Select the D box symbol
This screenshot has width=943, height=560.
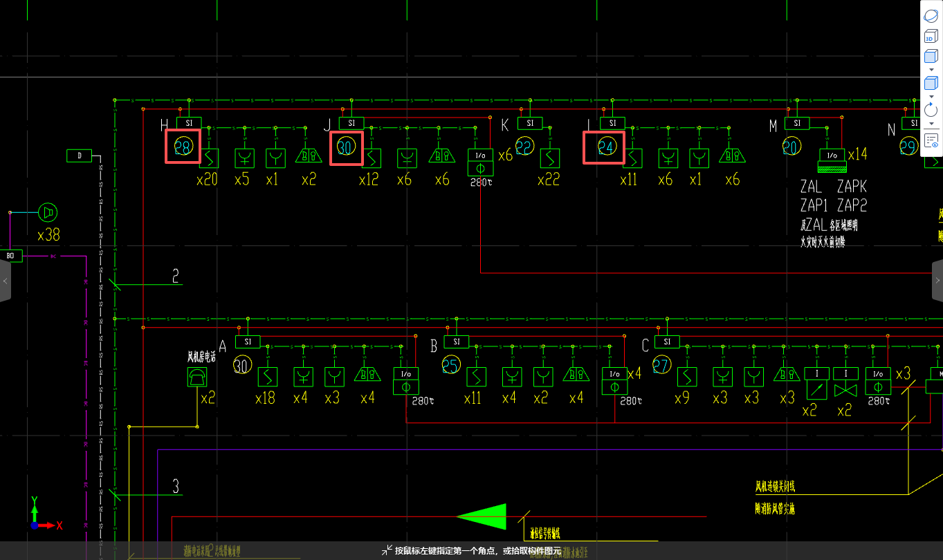[x=80, y=156]
